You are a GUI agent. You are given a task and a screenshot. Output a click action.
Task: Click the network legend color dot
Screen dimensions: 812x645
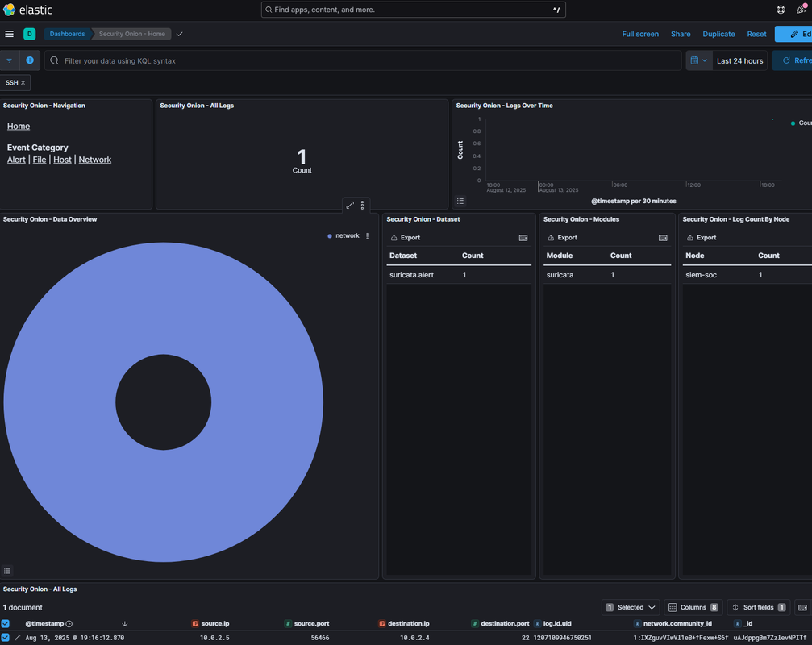330,236
